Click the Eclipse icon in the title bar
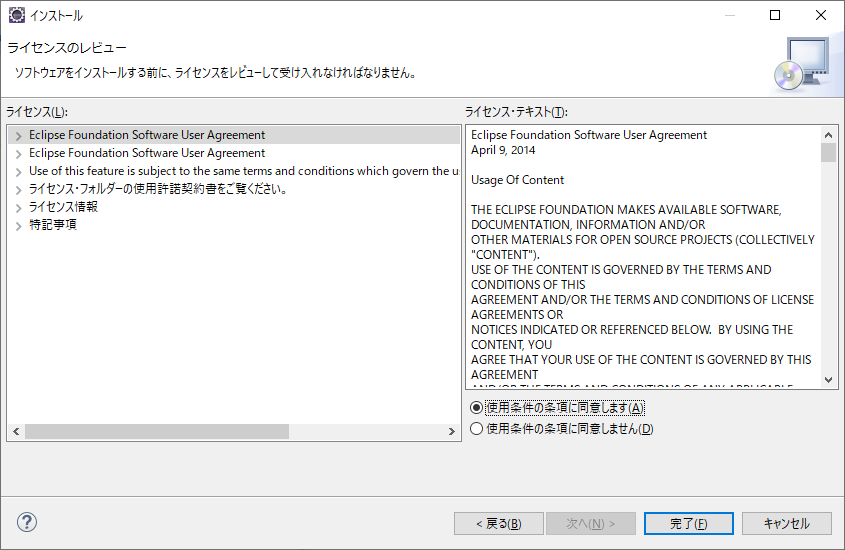845x550 pixels. (17, 15)
